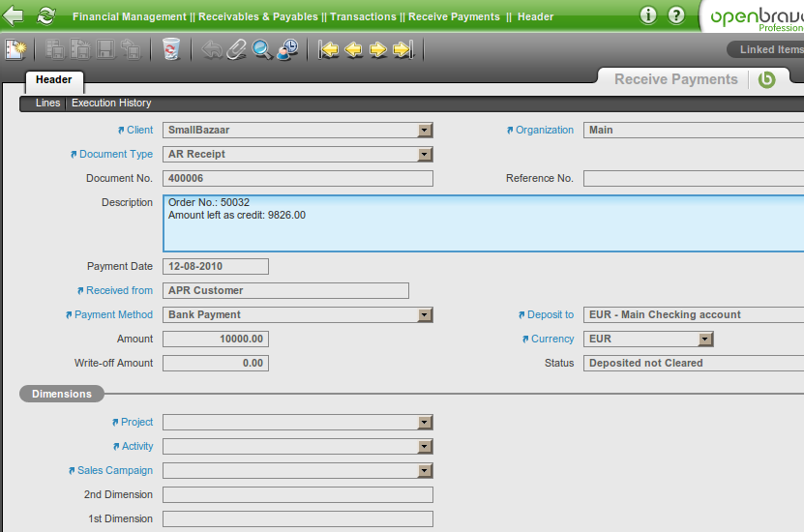Screen dimensions: 804x532
Task: Jump to the last record
Action: (403, 50)
